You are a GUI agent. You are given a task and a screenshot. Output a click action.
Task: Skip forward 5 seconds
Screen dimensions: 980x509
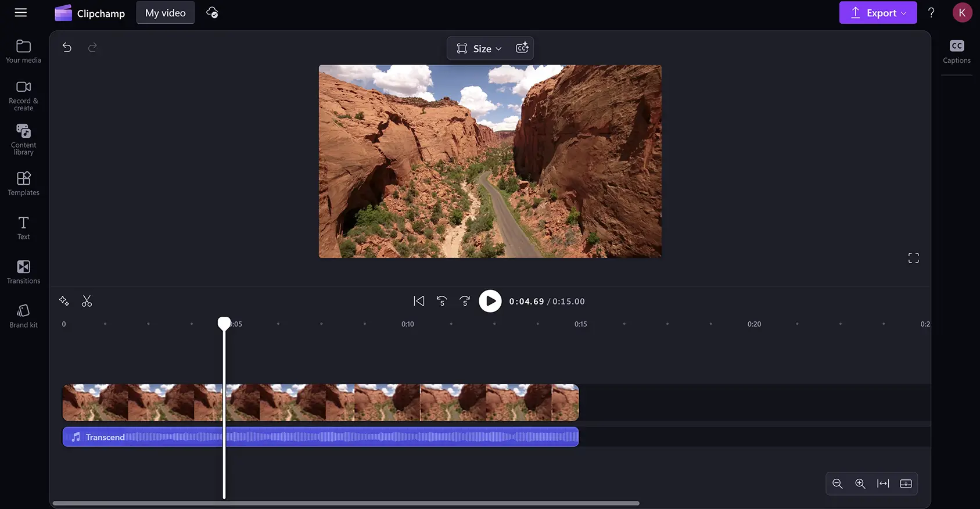[465, 301]
